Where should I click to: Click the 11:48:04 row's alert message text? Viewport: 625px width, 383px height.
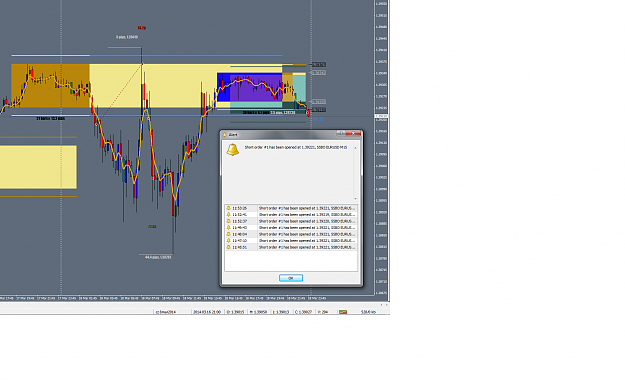307,234
